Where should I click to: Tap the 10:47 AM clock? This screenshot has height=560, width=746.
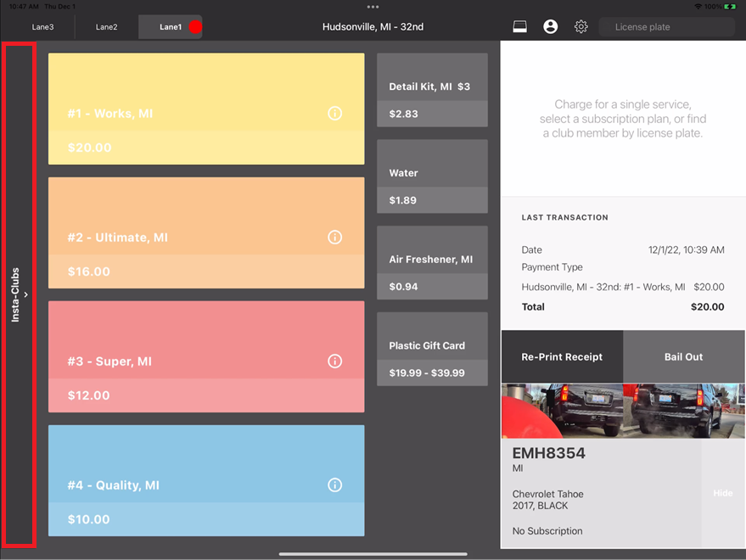coord(24,7)
